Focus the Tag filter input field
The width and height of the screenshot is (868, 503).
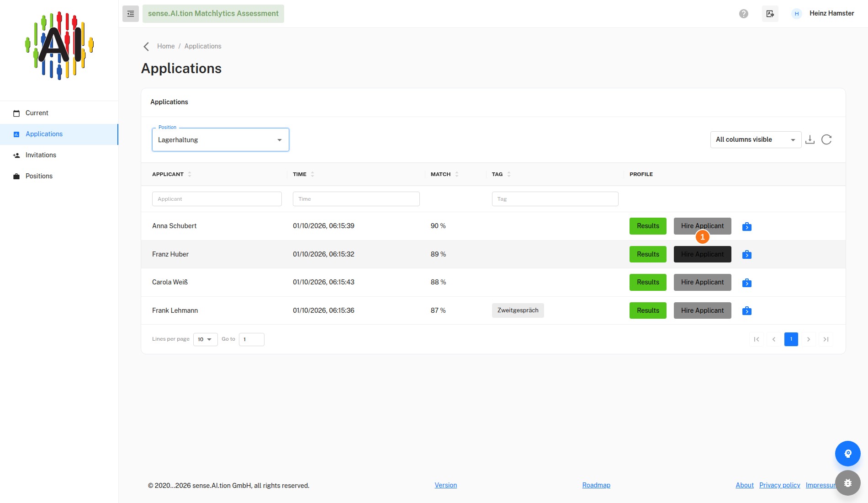pyautogui.click(x=555, y=199)
